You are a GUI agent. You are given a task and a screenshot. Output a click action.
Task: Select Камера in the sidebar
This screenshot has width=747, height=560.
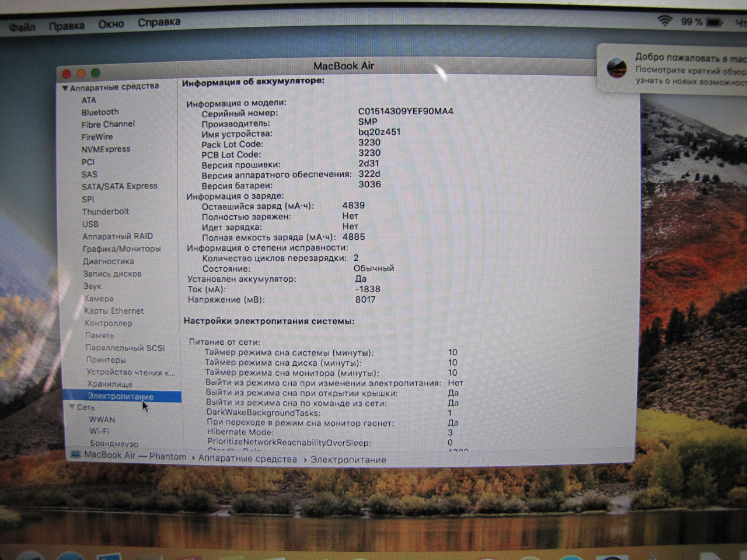99,299
